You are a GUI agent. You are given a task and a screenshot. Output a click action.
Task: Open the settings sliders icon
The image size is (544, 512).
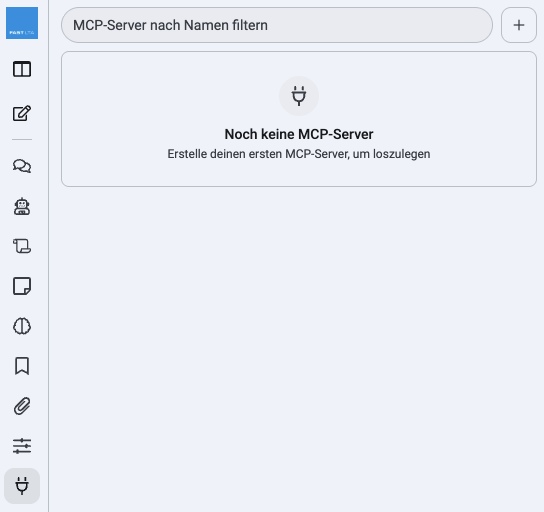click(x=22, y=446)
